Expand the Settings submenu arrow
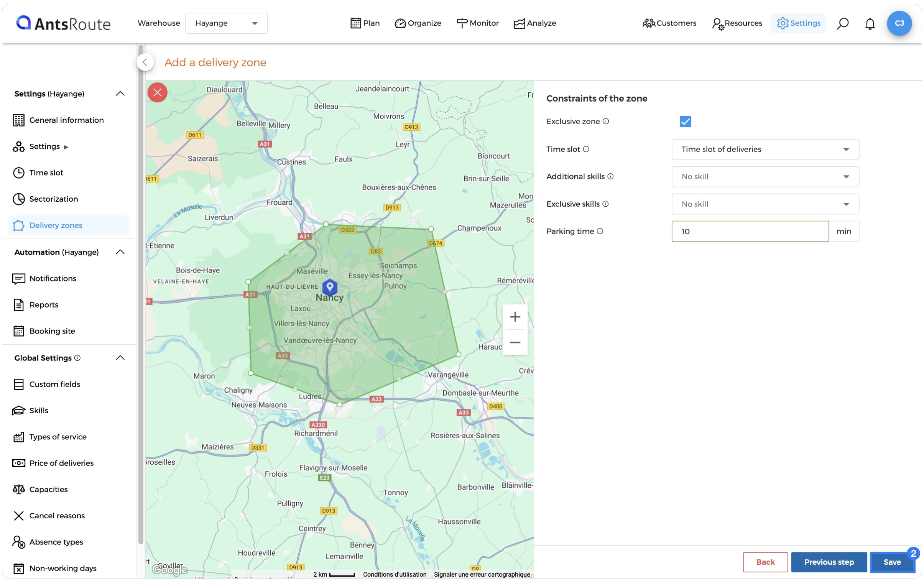924x582 pixels. 66,147
